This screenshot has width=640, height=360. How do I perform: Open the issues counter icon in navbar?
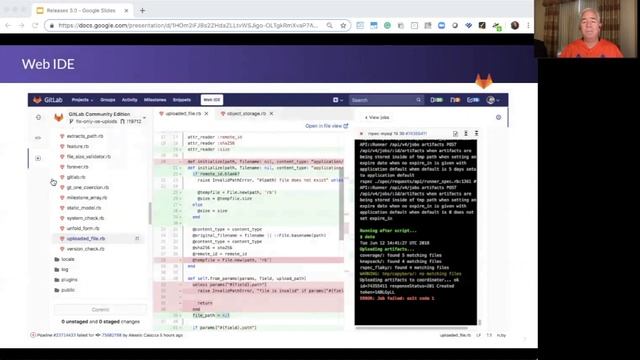[436, 100]
